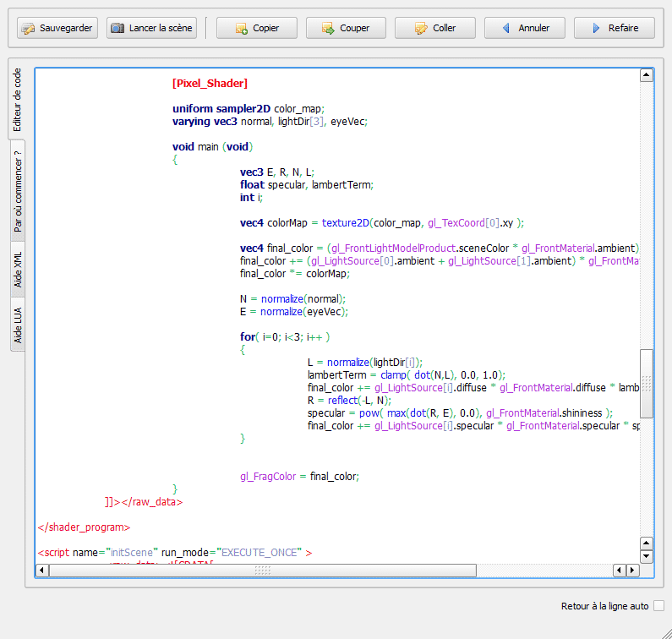Image resolution: width=672 pixels, height=639 pixels.
Task: Click the Copier clipboard icon
Action: (x=241, y=29)
